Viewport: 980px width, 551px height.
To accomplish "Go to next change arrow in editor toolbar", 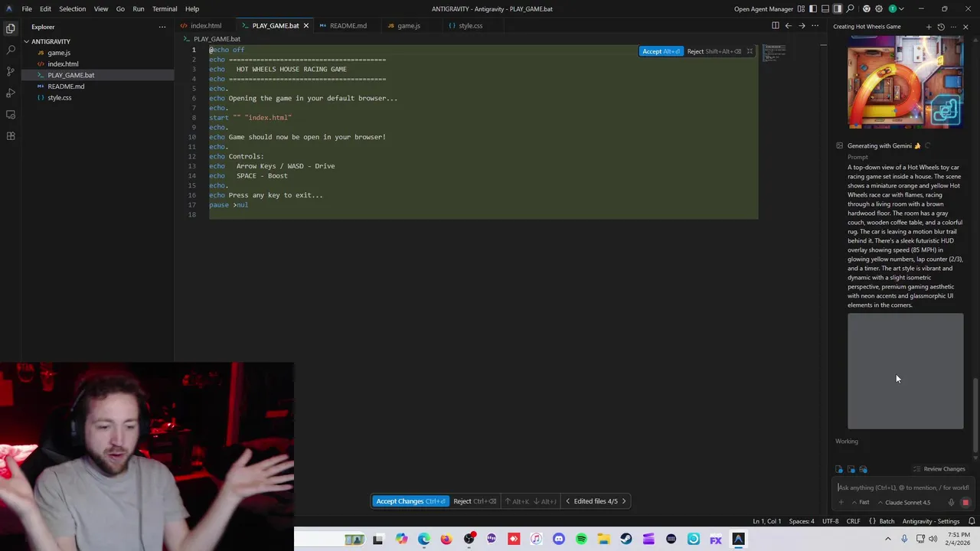I will coord(802,26).
